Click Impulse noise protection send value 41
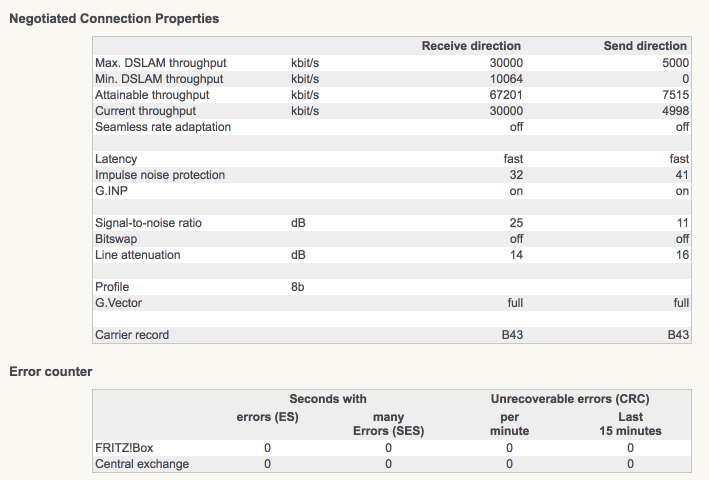 [x=682, y=175]
